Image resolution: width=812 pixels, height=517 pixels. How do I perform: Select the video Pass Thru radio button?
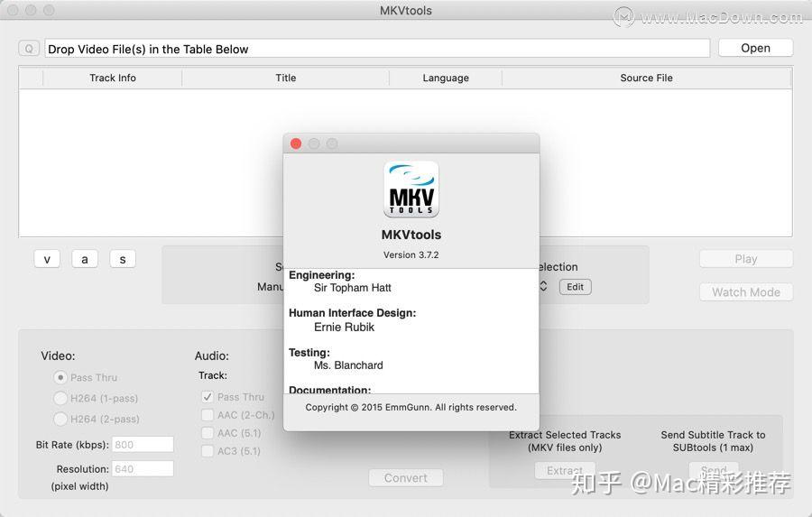[60, 377]
